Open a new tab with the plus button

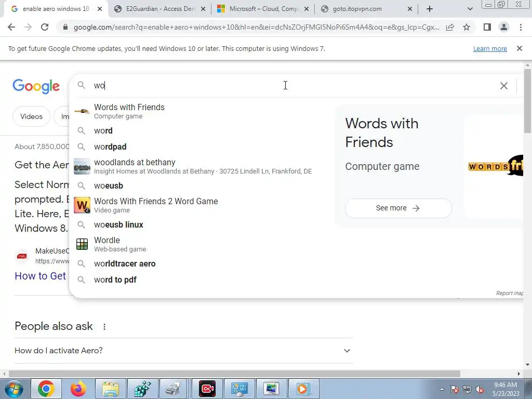pos(430,9)
